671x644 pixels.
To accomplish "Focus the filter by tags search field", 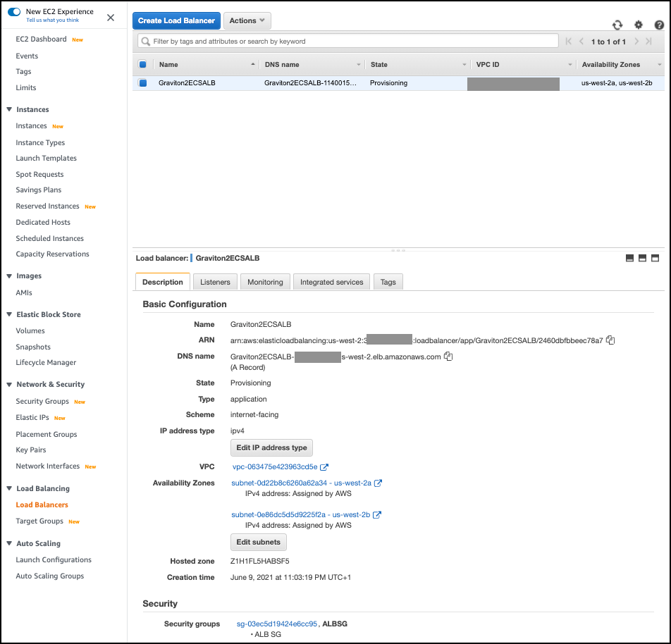I will click(x=348, y=41).
